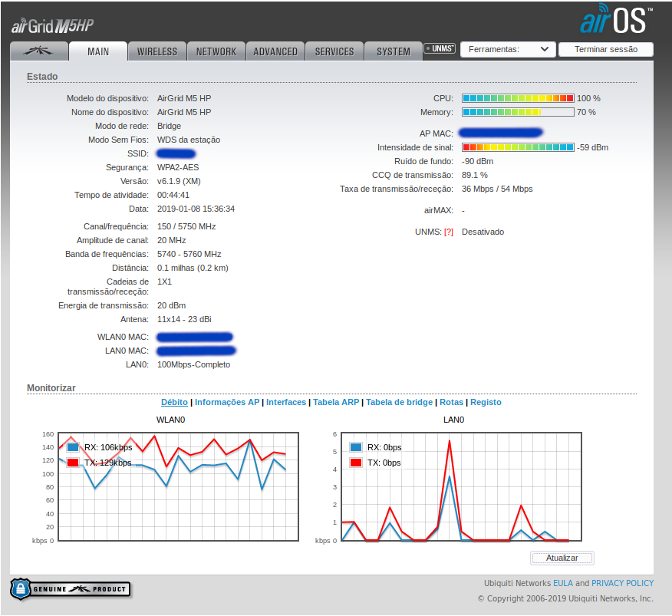
Task: Click the CPU usage bar
Action: coord(518,98)
